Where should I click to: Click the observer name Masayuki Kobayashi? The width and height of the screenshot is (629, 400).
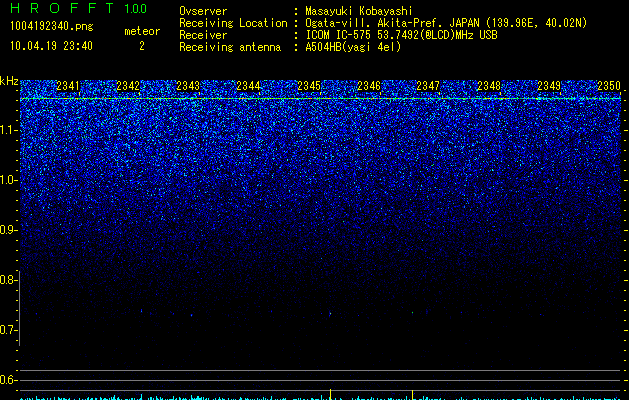click(359, 11)
